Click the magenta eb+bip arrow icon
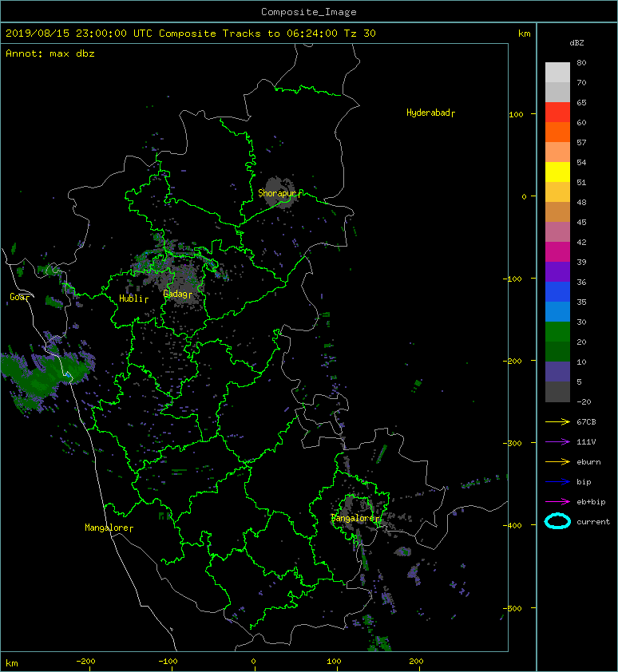This screenshot has width=618, height=672. click(557, 501)
